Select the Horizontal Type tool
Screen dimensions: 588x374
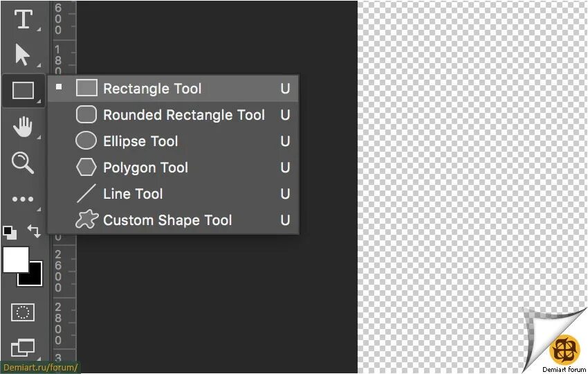(24, 19)
